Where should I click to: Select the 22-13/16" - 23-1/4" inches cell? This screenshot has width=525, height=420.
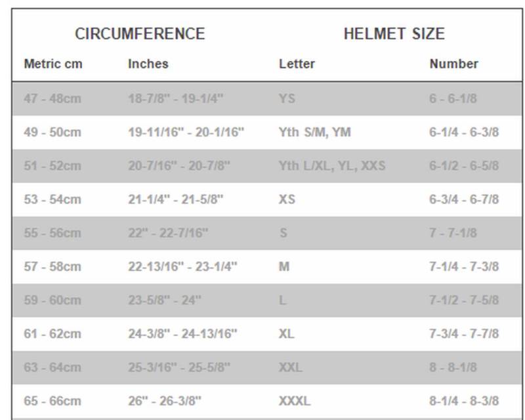tap(182, 266)
